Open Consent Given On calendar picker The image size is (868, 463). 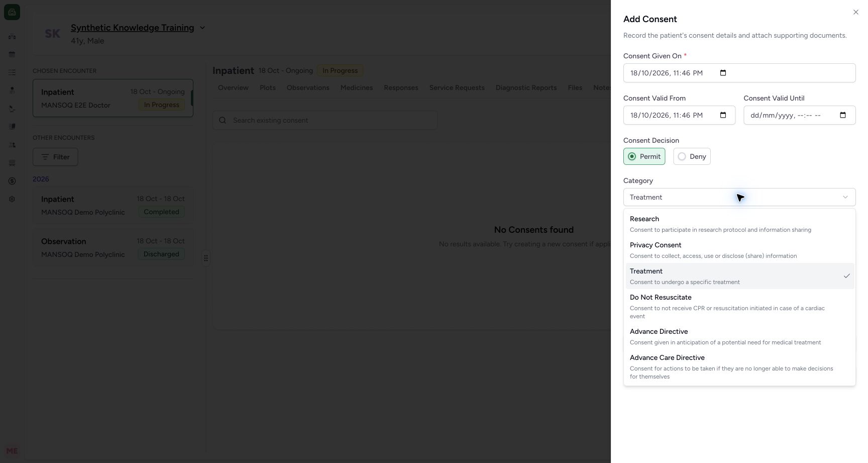tap(723, 73)
